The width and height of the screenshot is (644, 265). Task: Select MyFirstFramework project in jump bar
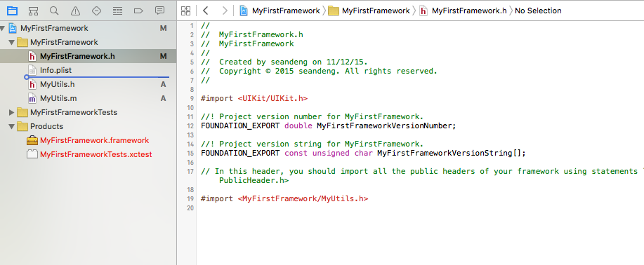(280, 11)
